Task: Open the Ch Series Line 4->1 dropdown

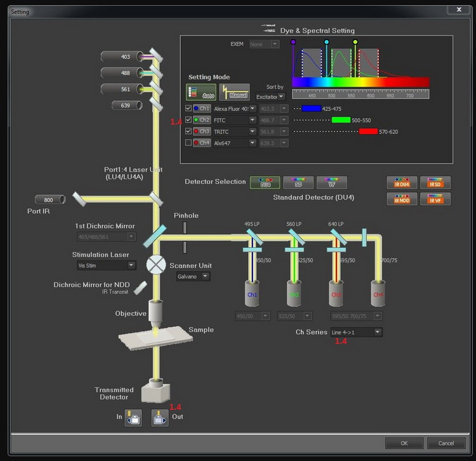Action: (357, 332)
